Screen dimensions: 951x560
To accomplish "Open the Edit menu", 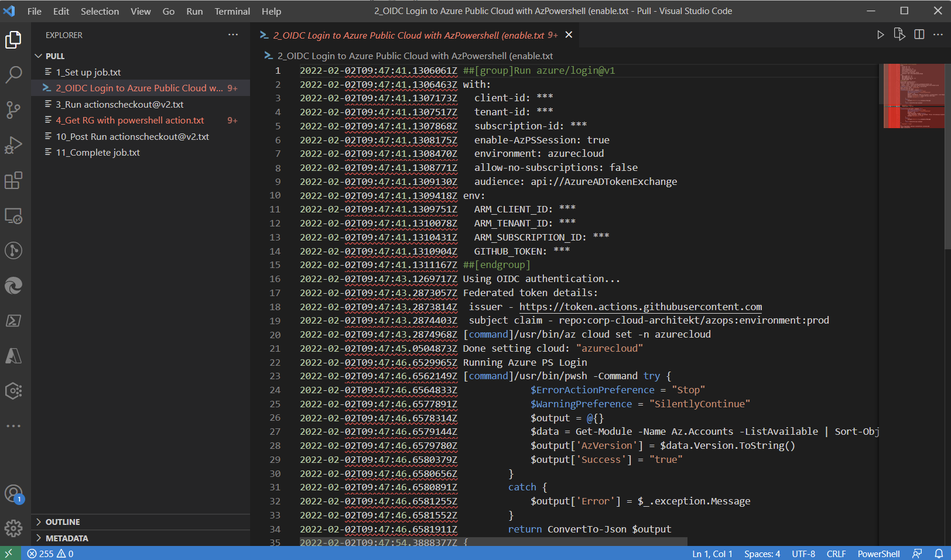I will click(61, 11).
